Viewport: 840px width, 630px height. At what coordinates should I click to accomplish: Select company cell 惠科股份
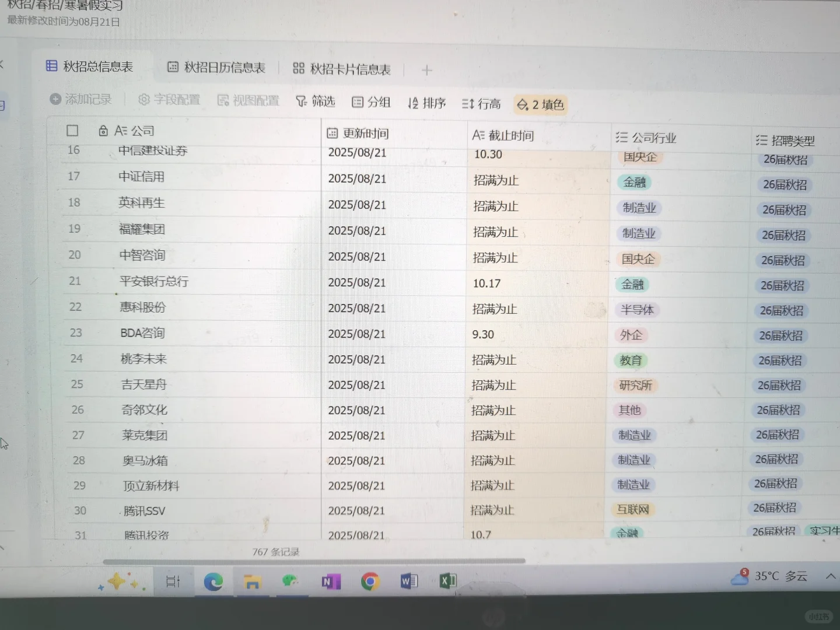pyautogui.click(x=143, y=307)
